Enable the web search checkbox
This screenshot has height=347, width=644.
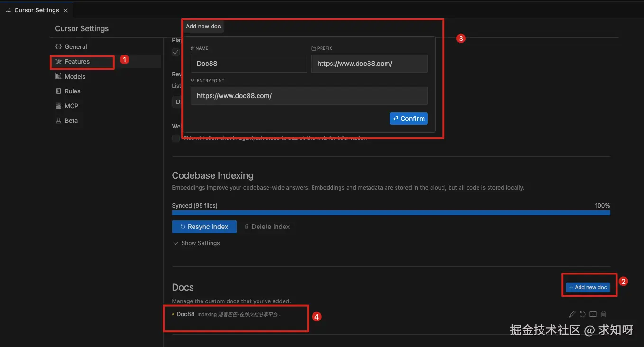tap(176, 138)
